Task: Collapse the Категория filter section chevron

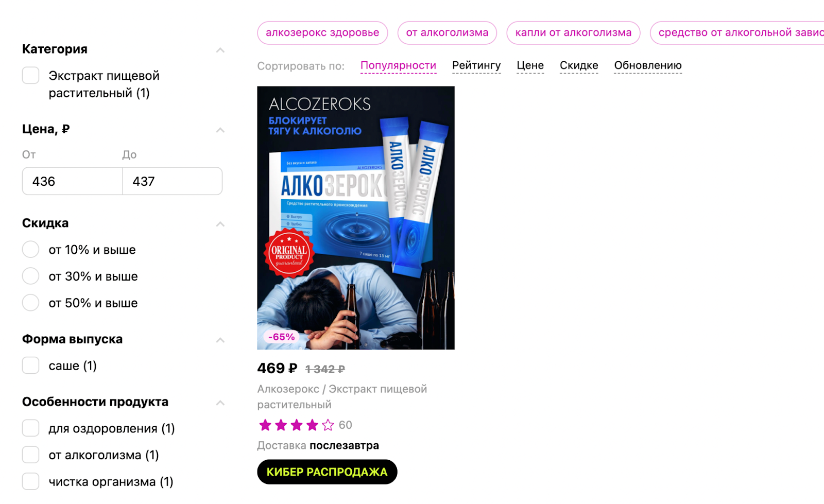Action: 220,50
